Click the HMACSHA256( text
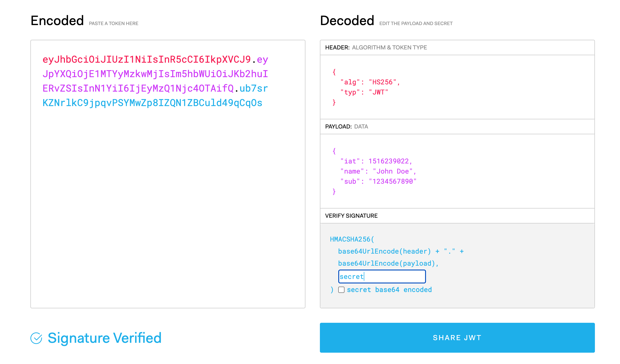This screenshot has height=364, width=620. click(x=352, y=239)
